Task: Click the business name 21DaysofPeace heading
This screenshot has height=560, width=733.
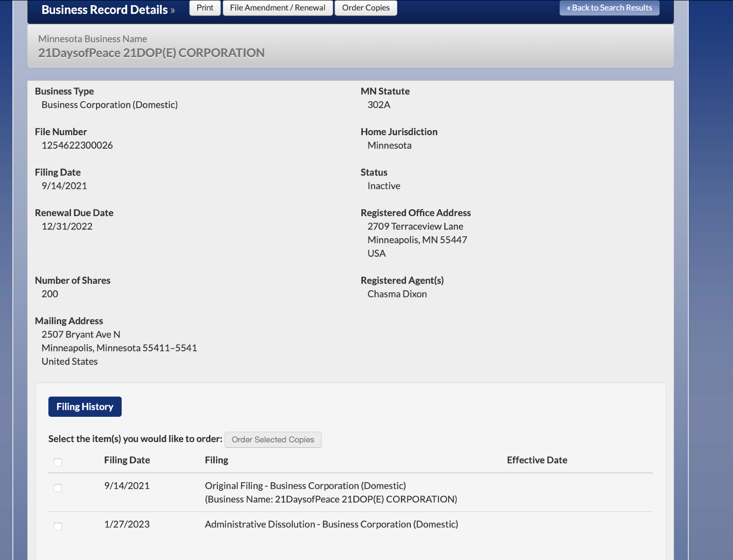Action: tap(151, 53)
